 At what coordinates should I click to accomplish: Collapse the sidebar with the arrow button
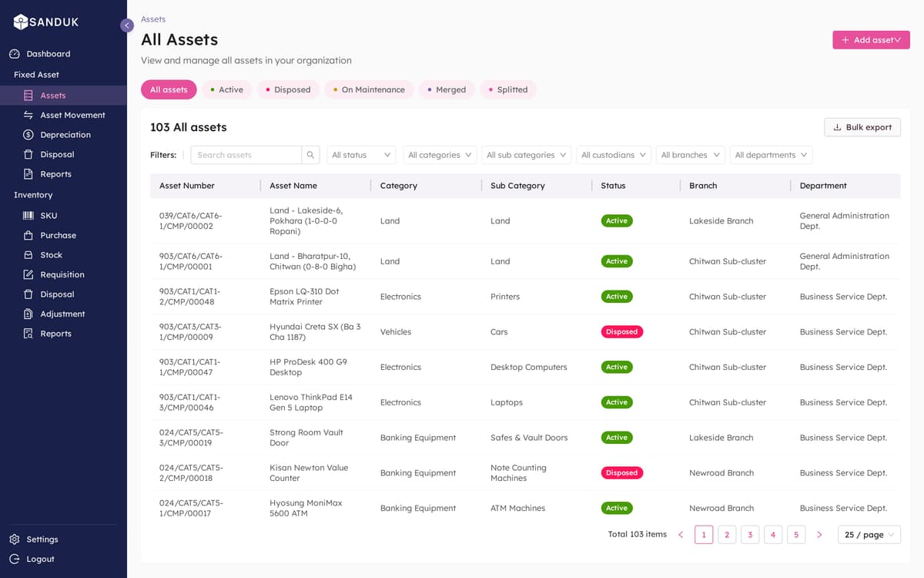click(x=127, y=25)
